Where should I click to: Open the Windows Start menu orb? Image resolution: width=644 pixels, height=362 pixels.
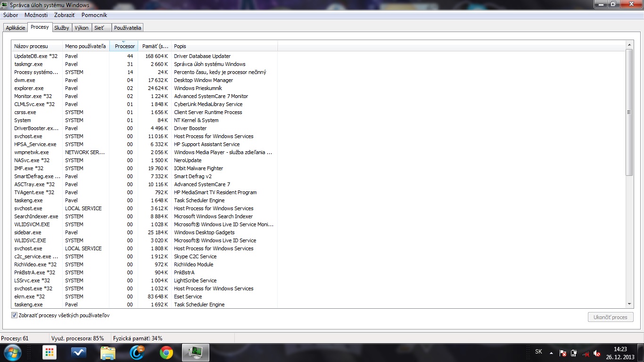tap(13, 352)
